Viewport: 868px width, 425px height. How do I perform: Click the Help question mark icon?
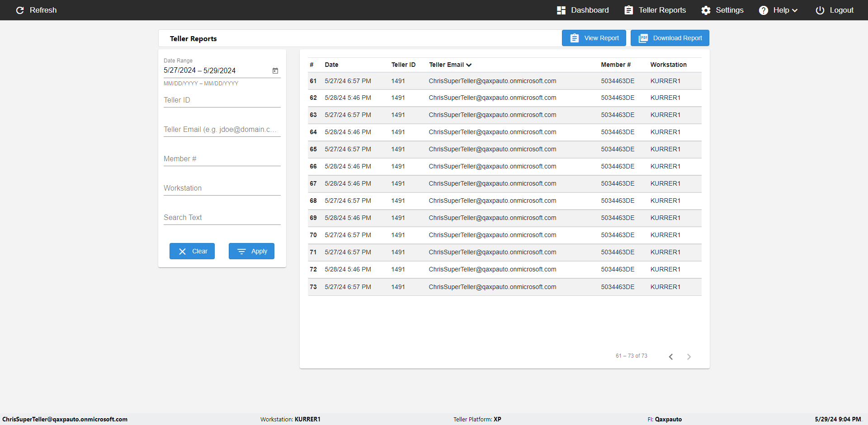(x=764, y=10)
